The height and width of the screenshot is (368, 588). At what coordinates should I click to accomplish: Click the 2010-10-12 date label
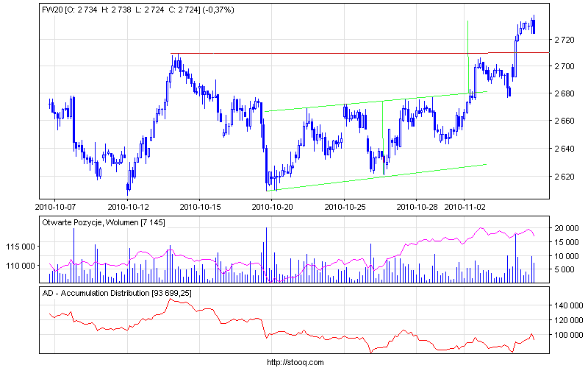[128, 207]
